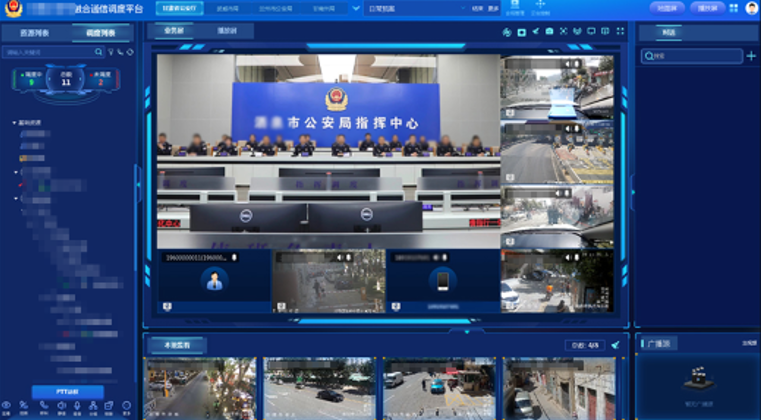The width and height of the screenshot is (761, 420).
Task: Toggle microphone on the 19600000001 participant tile
Action: [x=234, y=257]
